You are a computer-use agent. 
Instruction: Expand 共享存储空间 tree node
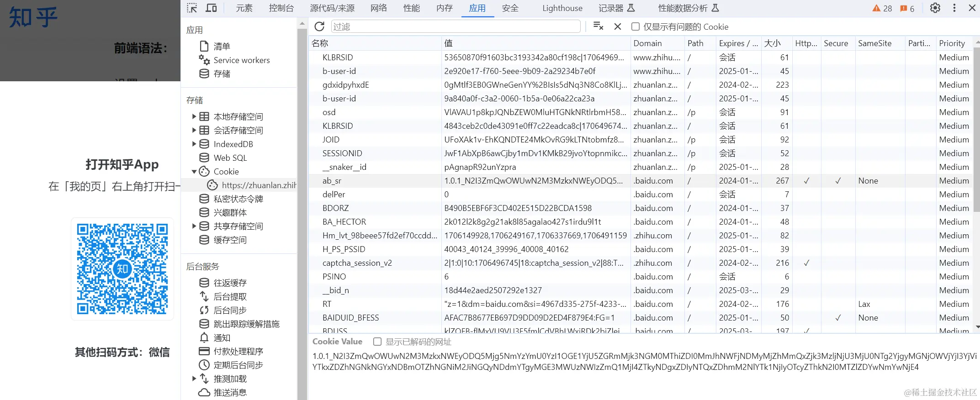194,226
